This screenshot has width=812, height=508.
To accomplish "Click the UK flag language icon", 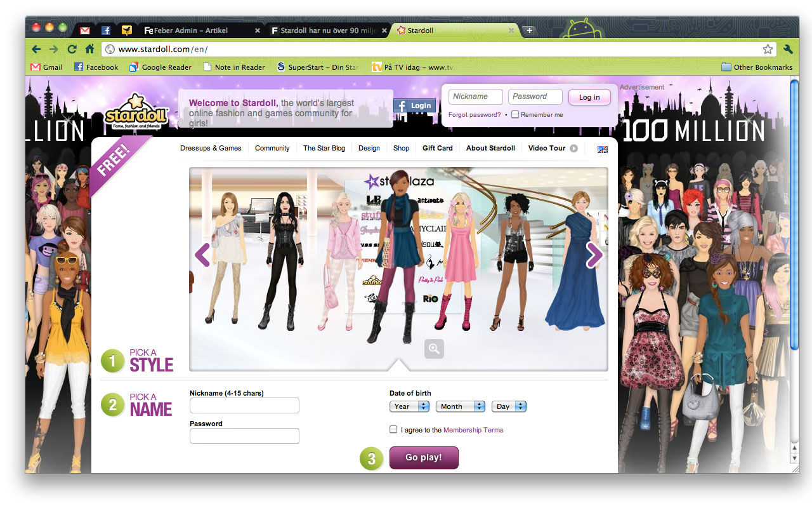I will coord(603,149).
